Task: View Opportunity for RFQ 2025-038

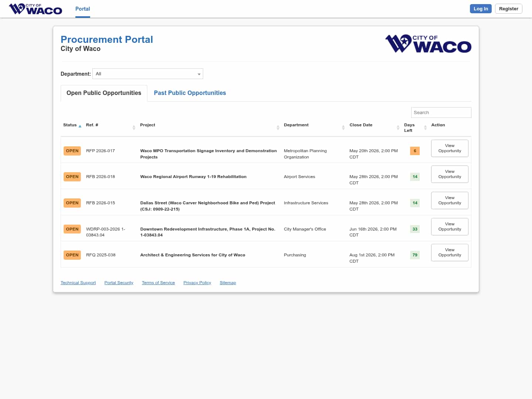Action: [450, 252]
